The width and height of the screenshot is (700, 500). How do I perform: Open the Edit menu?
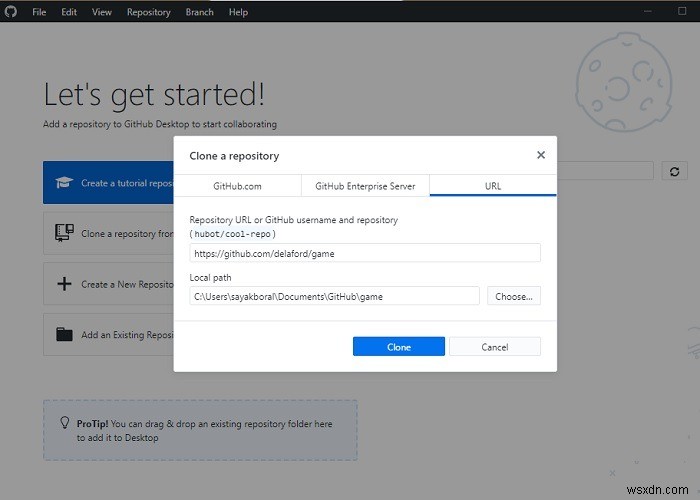click(69, 12)
